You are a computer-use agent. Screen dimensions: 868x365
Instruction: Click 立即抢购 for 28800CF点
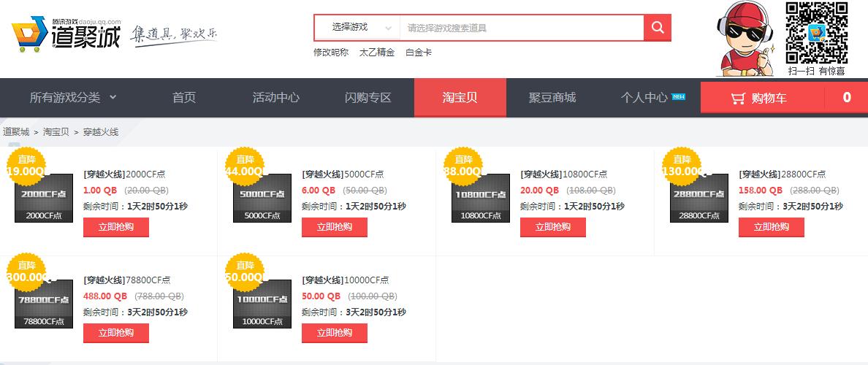(771, 227)
